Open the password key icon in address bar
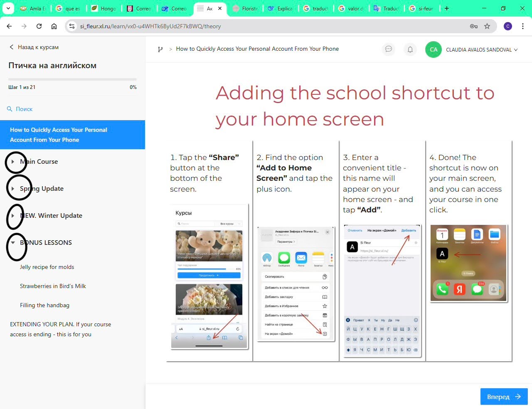The width and height of the screenshot is (532, 409). click(473, 26)
